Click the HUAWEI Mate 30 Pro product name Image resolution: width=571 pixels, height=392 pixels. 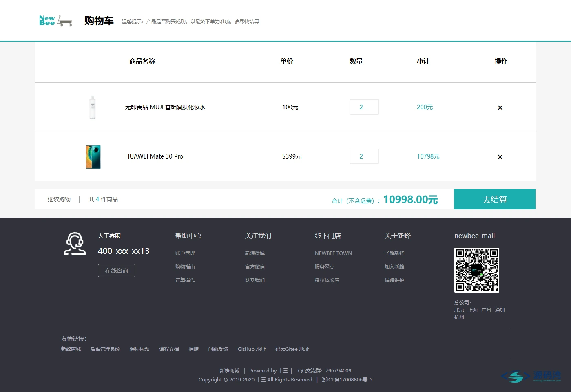154,156
